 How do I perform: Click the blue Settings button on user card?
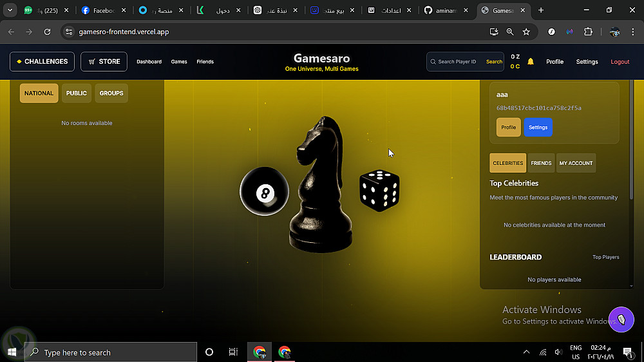click(538, 128)
